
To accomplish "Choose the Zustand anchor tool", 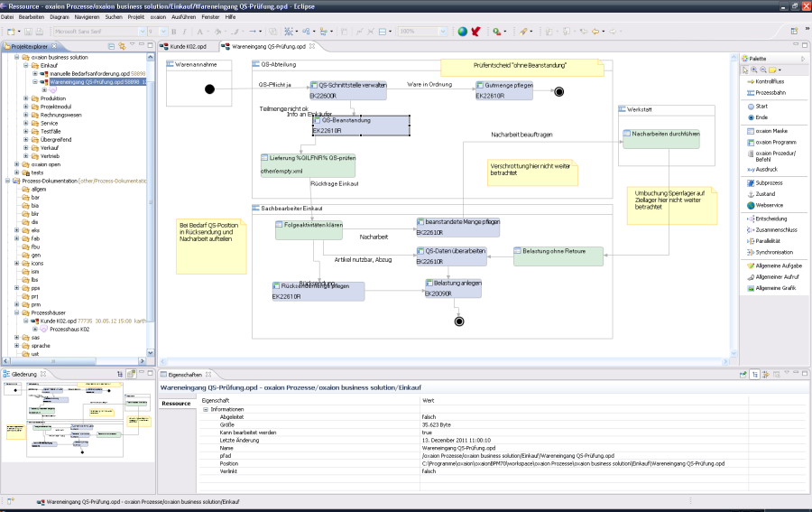I will point(761,194).
